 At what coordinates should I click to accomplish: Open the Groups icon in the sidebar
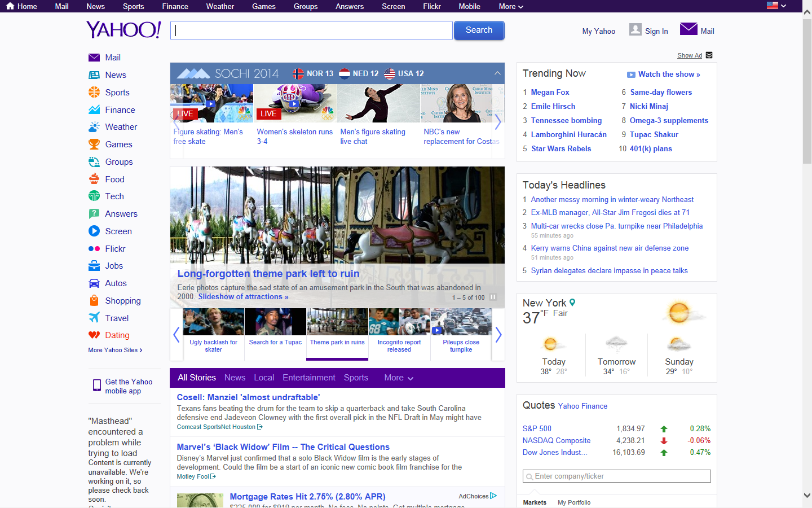(x=94, y=162)
